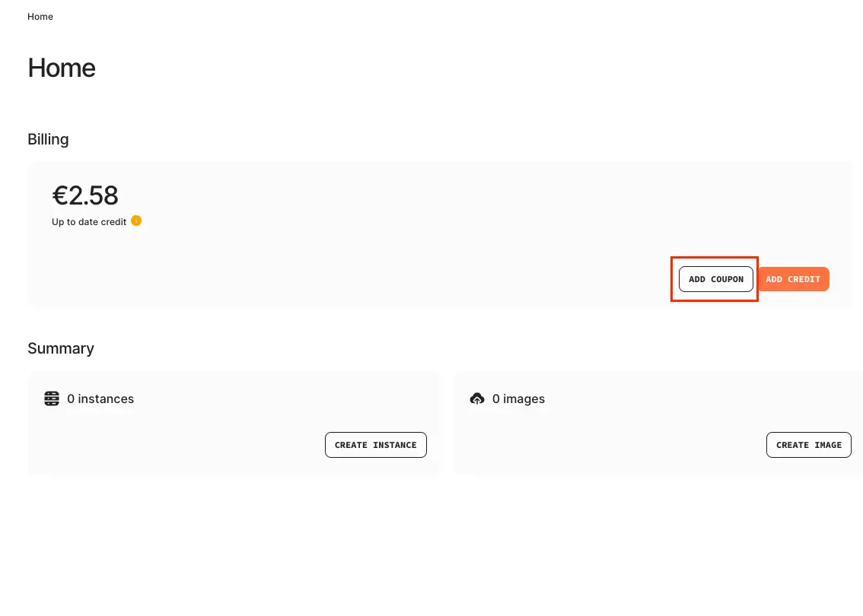Click the 'Up to date credit' label
Screen dimensions: 863x616
click(x=89, y=222)
